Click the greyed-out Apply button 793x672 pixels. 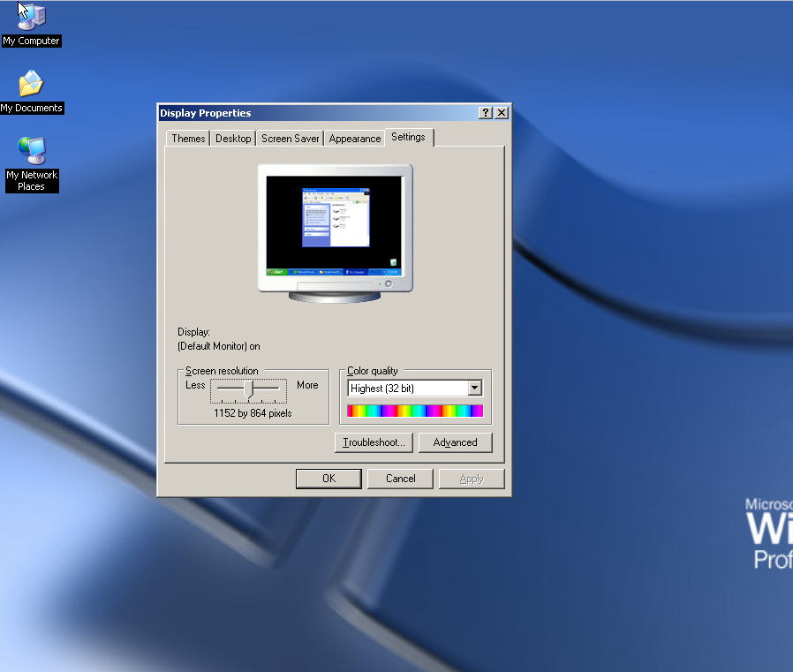point(472,479)
